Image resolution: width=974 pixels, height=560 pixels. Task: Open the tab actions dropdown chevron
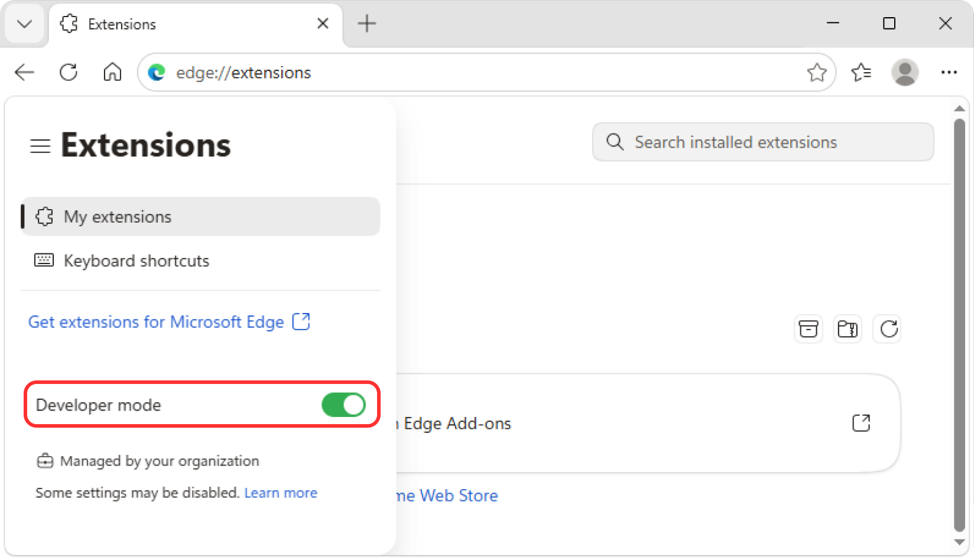25,24
